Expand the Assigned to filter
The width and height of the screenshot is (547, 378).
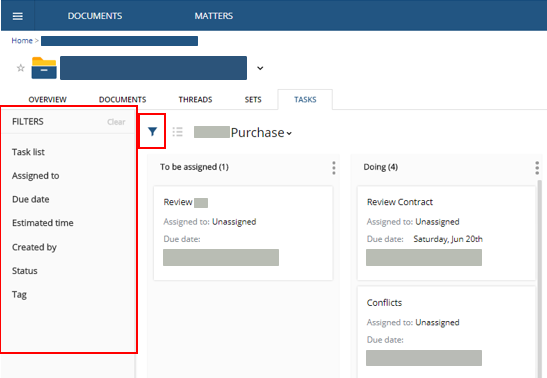pos(36,176)
